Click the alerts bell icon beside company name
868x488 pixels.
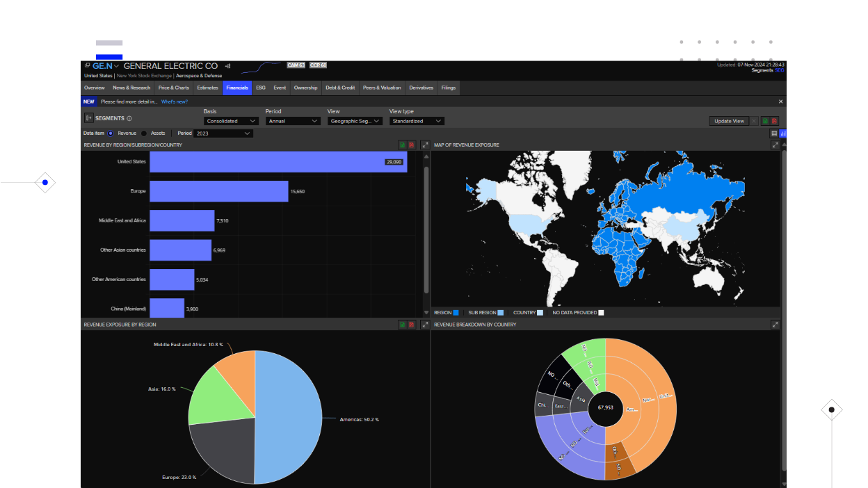227,65
